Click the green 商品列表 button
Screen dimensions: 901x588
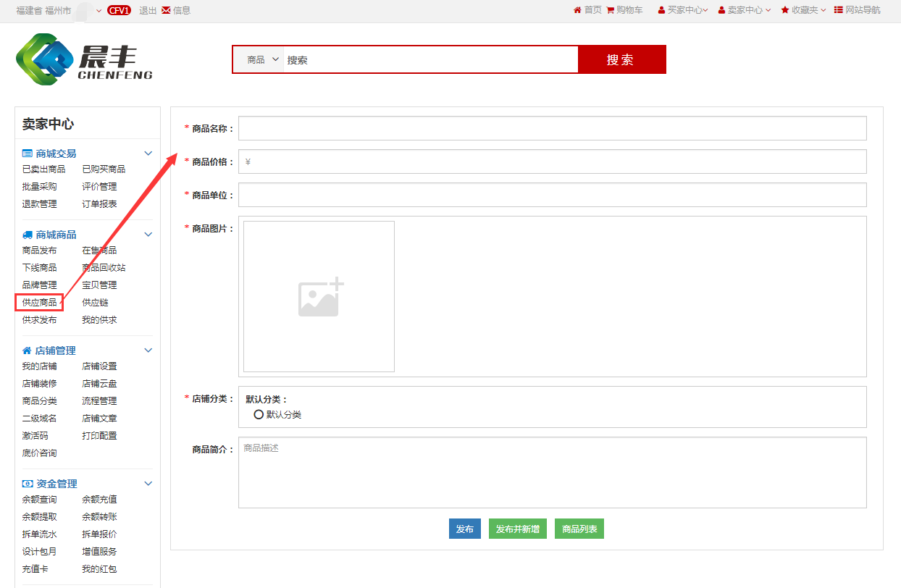coord(579,529)
